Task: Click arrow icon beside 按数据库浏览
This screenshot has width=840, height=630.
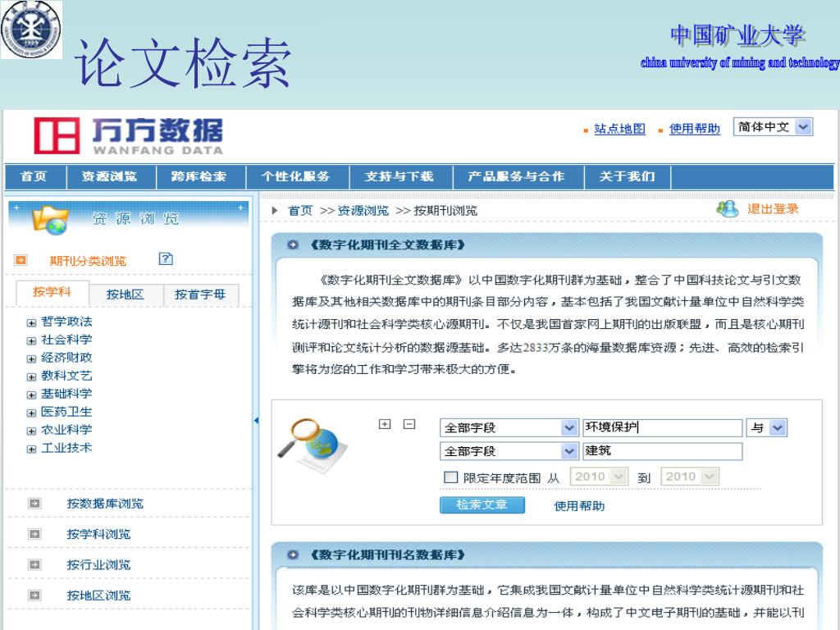Action: coord(34,504)
